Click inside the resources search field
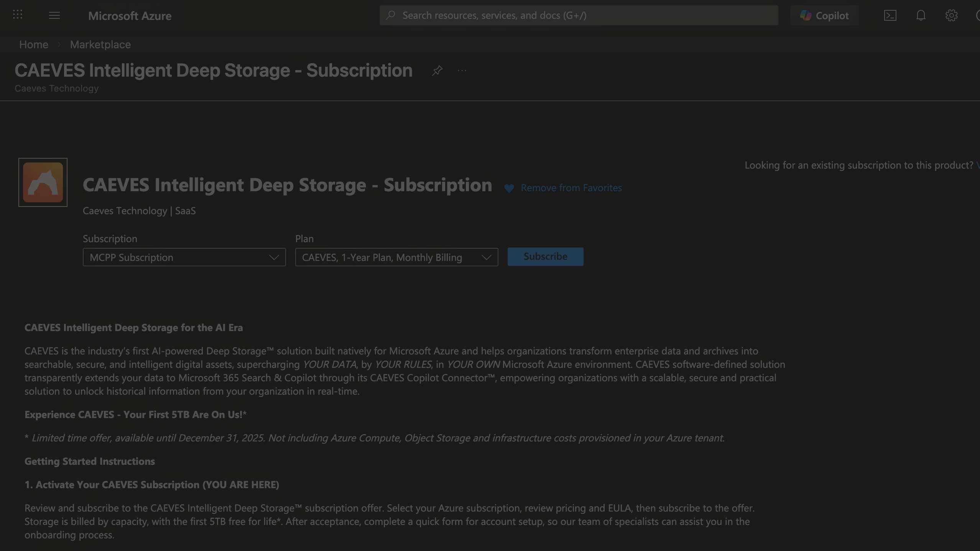This screenshot has width=980, height=551. 537,15
